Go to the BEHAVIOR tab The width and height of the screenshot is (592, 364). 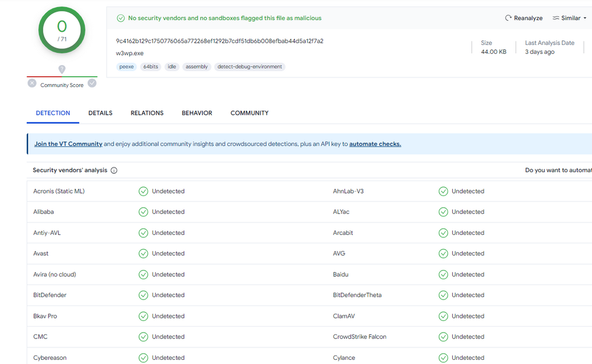point(197,113)
